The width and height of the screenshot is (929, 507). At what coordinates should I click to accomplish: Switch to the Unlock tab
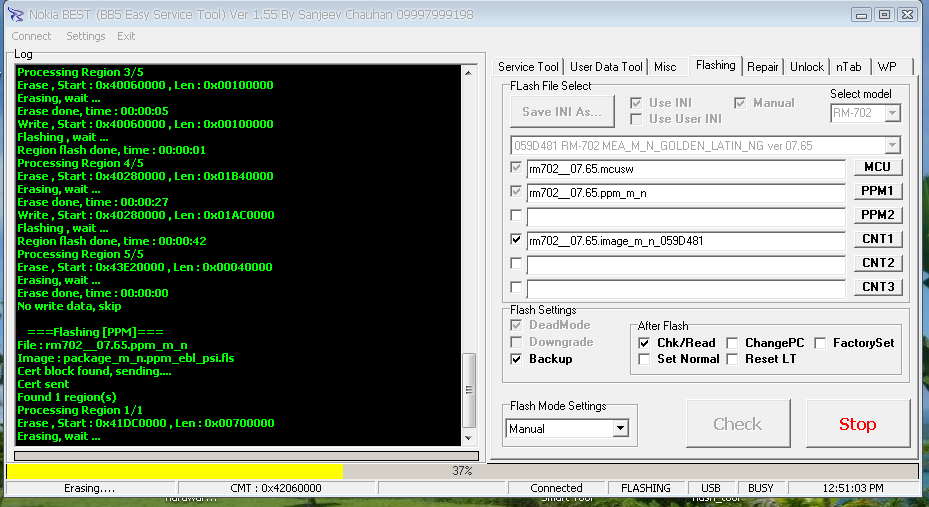pyautogui.click(x=807, y=67)
